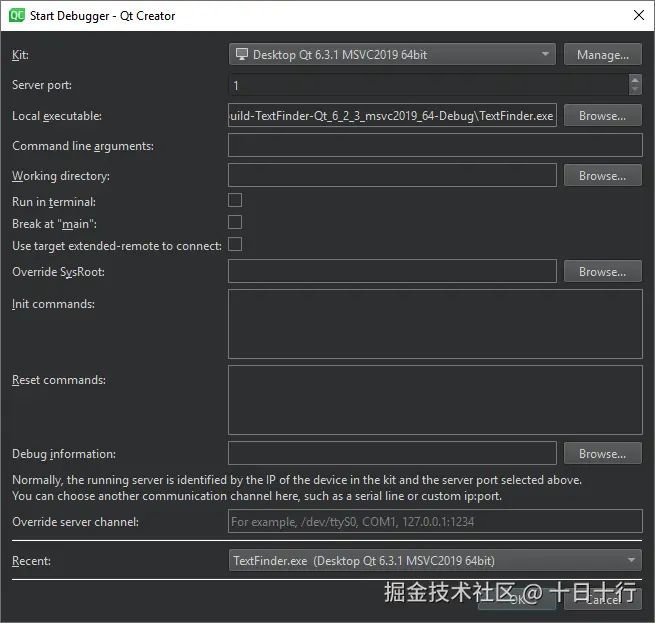Click the Override server channel field
The width and height of the screenshot is (655, 623).
pos(435,521)
